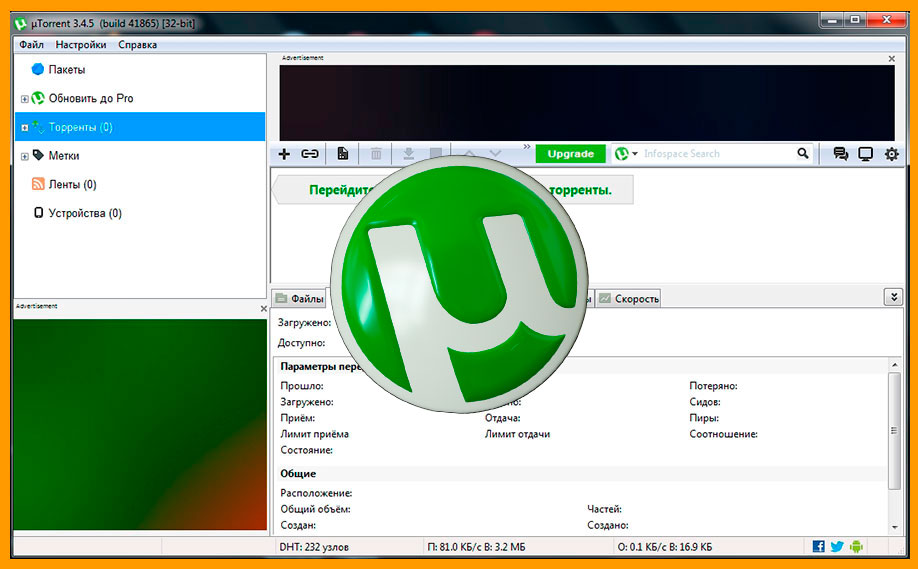Click the Start Torrent download arrow icon
The image size is (918, 569).
409,154
